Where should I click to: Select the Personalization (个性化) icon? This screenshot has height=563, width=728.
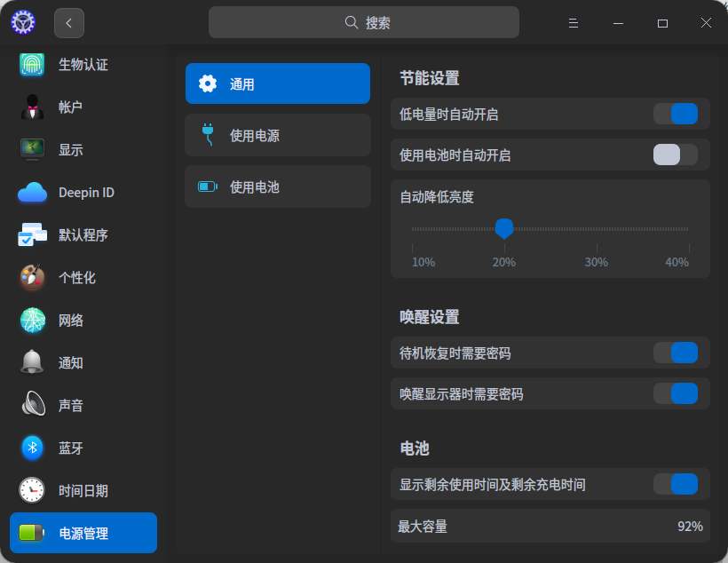pyautogui.click(x=32, y=277)
